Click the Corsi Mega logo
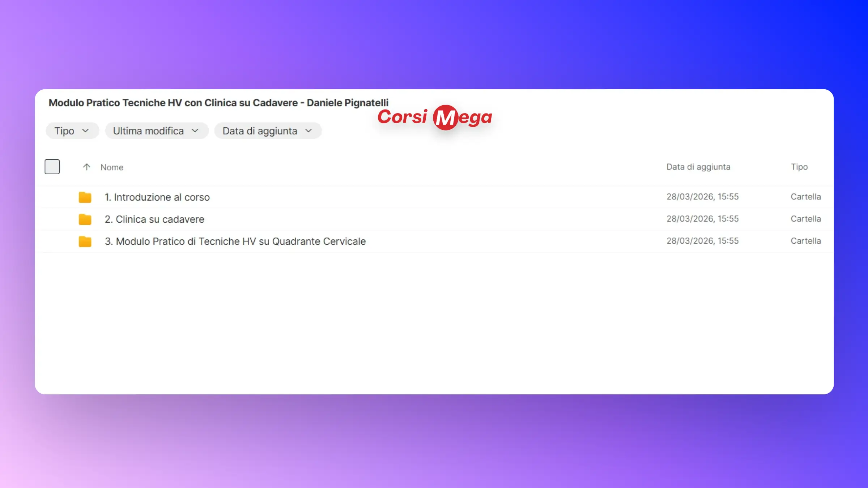Screen dimensions: 868x488 pos(435,117)
